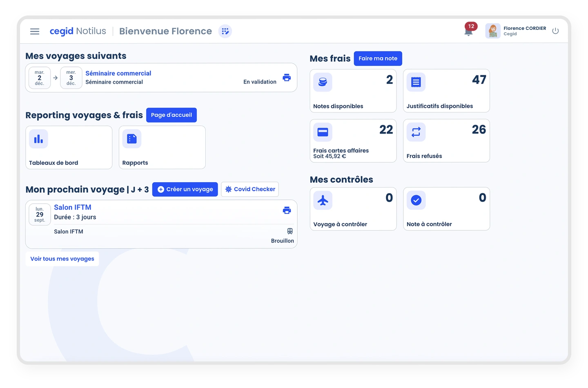The height and width of the screenshot is (388, 588).
Task: Click the Faire ma note button
Action: [x=378, y=58]
